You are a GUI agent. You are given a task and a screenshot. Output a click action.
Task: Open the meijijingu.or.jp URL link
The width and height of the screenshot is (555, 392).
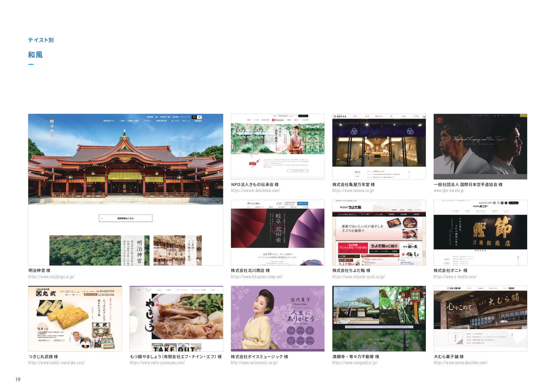coord(51,277)
